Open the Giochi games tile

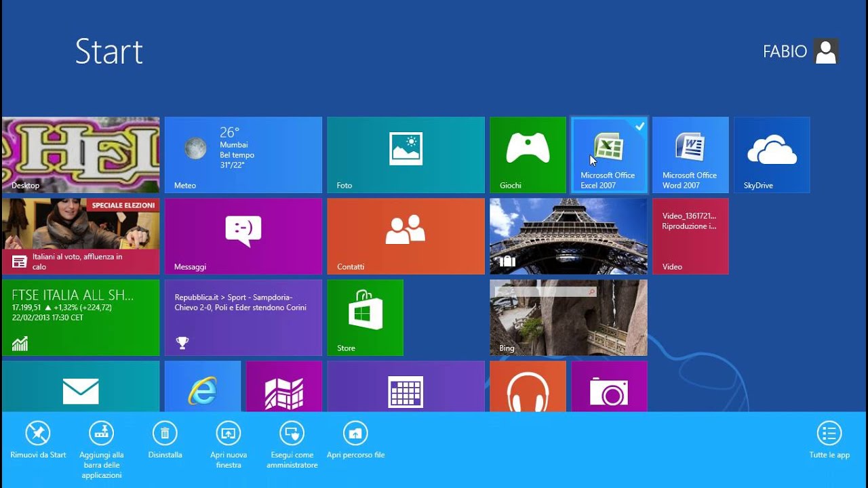(x=528, y=155)
